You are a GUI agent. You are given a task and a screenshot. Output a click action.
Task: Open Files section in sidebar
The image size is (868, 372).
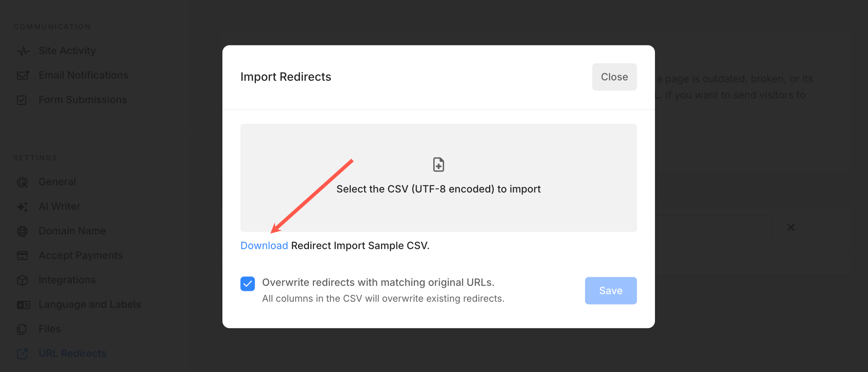click(x=49, y=329)
